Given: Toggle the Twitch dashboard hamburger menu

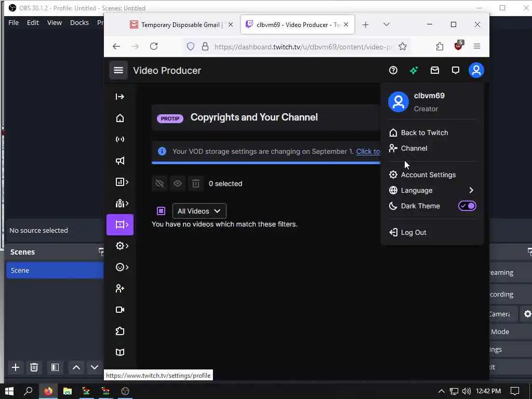Looking at the screenshot, I should [x=118, y=70].
